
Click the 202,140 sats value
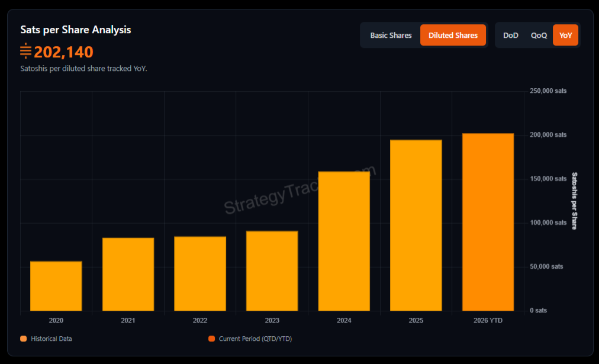(63, 52)
